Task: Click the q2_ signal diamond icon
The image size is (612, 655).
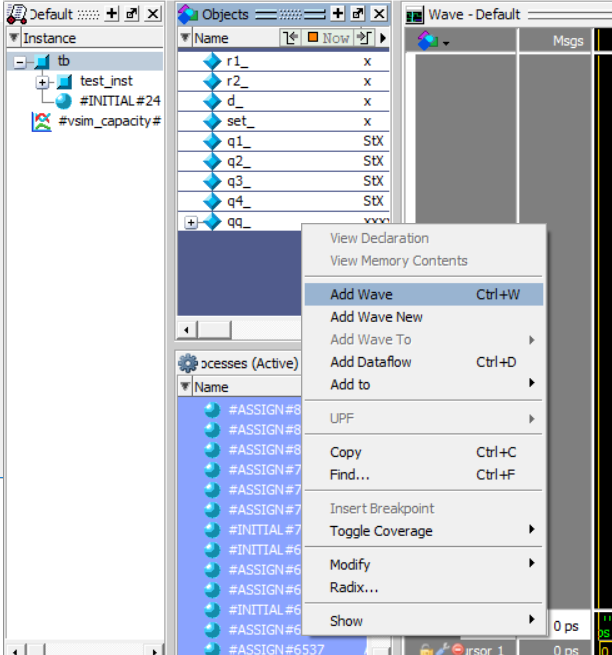Action: 212,161
